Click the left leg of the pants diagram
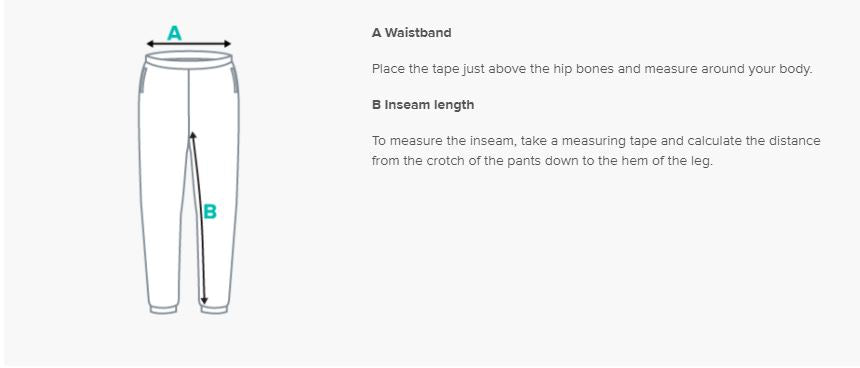This screenshot has width=860, height=368. (163, 208)
